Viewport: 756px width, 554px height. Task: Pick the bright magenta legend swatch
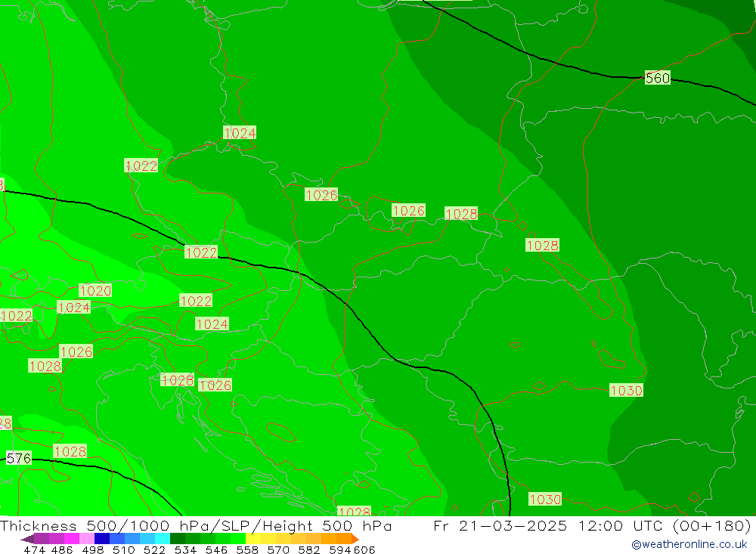[x=71, y=539]
